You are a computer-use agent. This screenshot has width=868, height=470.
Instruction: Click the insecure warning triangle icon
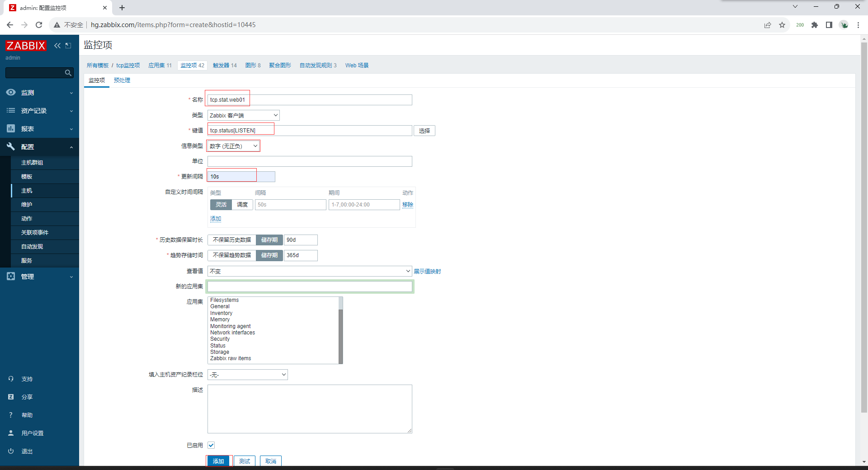point(57,25)
